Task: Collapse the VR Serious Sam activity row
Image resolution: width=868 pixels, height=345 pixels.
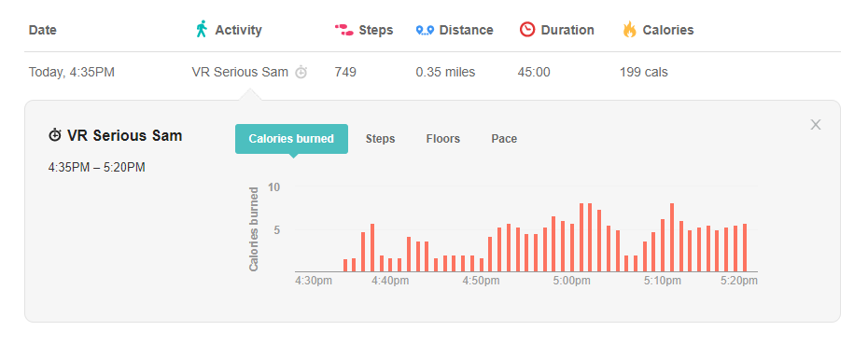Action: pos(432,72)
